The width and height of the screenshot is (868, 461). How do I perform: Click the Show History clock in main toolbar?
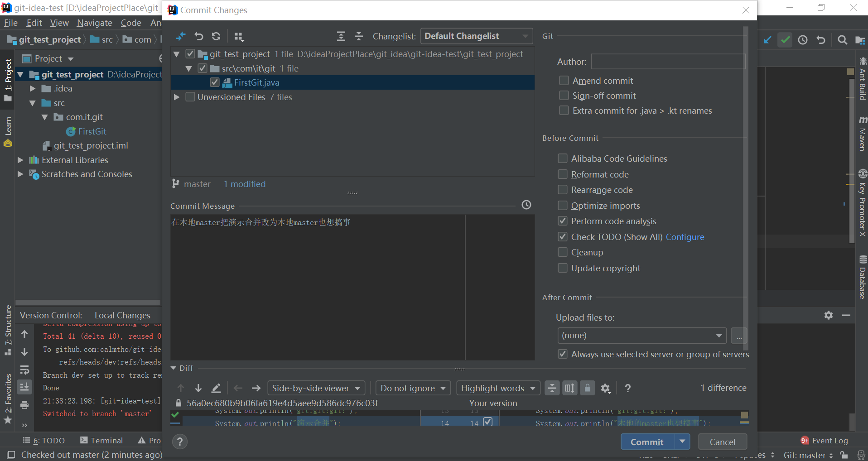803,40
